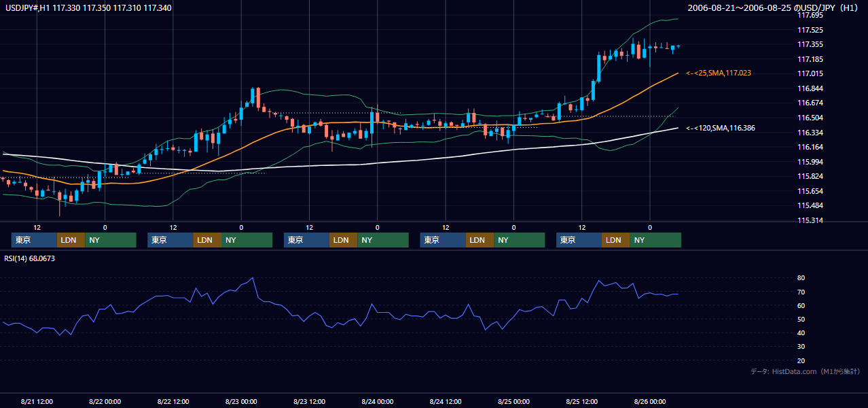
Task: Click price axis value 115.824
Action: click(x=810, y=176)
